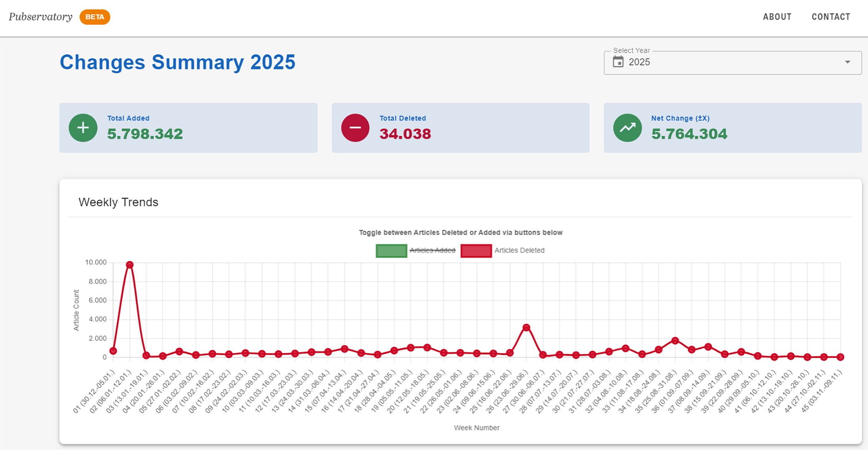Expand the Select Year dropdown arrow
The image size is (868, 450).
click(847, 62)
